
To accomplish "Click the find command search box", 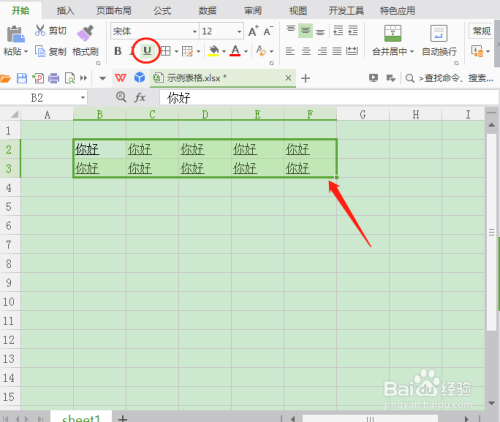I will [449, 78].
